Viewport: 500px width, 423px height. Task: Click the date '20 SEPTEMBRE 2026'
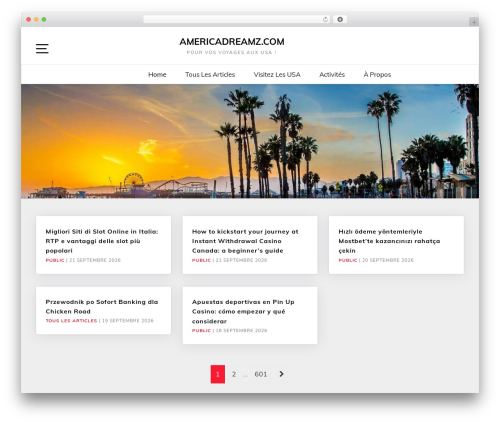pyautogui.click(x=388, y=260)
